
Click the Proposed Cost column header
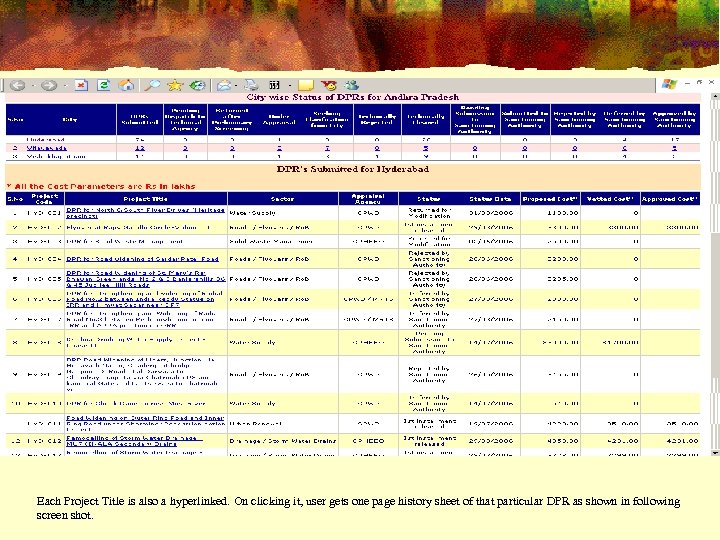[x=551, y=199]
